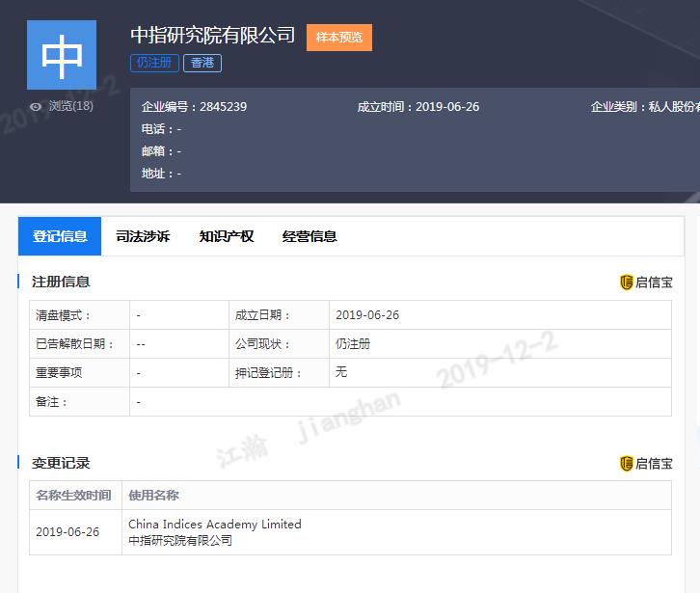The height and width of the screenshot is (593, 700).
Task: Click the 邮箱 field in header
Action: pyautogui.click(x=161, y=151)
